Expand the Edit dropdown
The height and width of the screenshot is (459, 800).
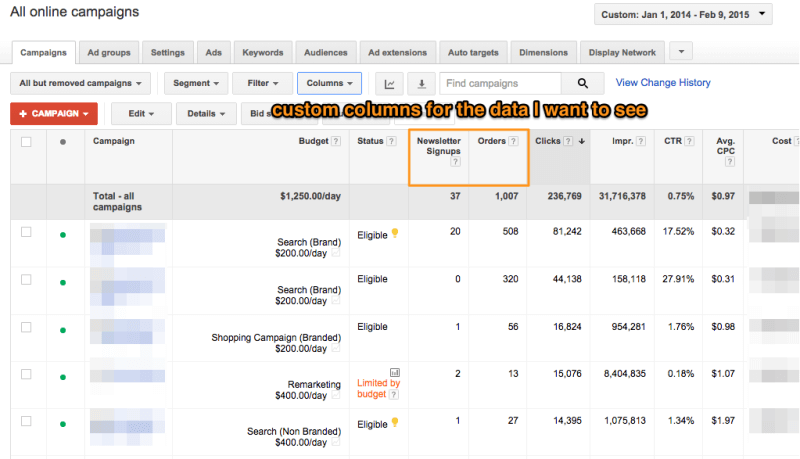141,113
